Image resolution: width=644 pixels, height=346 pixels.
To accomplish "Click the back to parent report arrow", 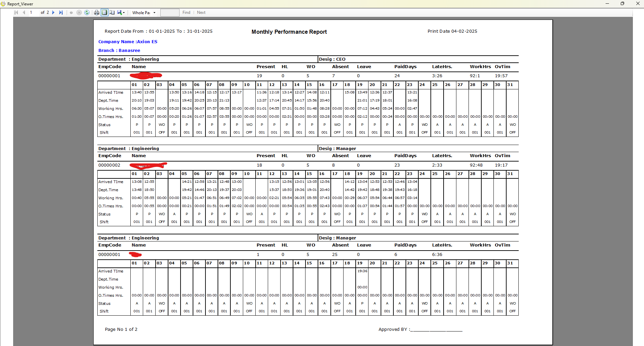I will [x=71, y=12].
